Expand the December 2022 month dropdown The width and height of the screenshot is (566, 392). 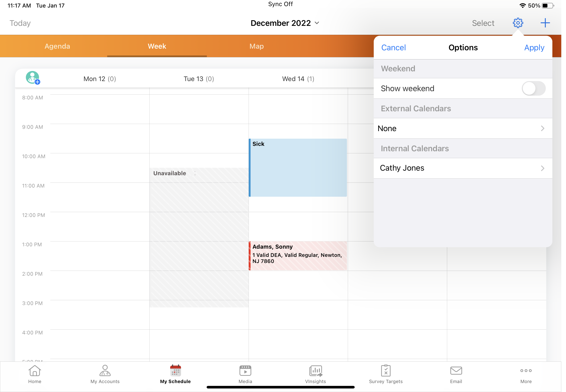click(x=285, y=23)
